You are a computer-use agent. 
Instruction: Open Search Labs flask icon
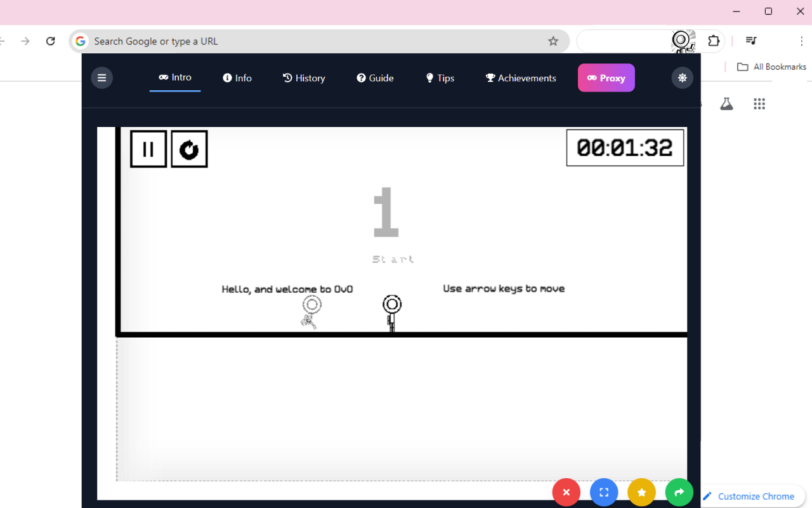(726, 104)
